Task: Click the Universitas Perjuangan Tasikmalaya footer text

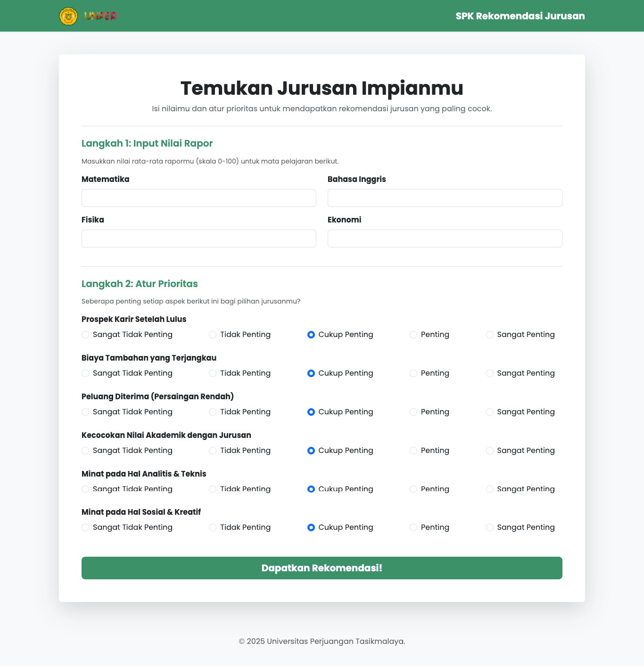Action: 322,641
